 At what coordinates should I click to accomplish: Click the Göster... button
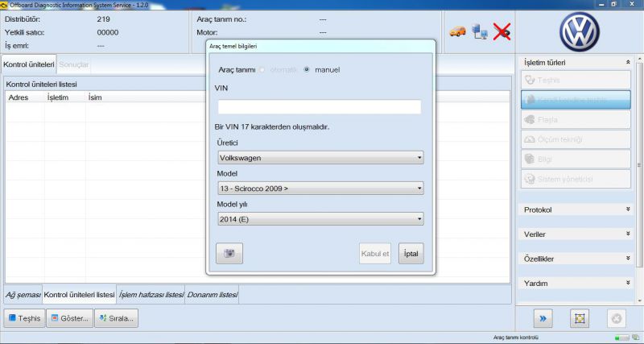[70, 318]
